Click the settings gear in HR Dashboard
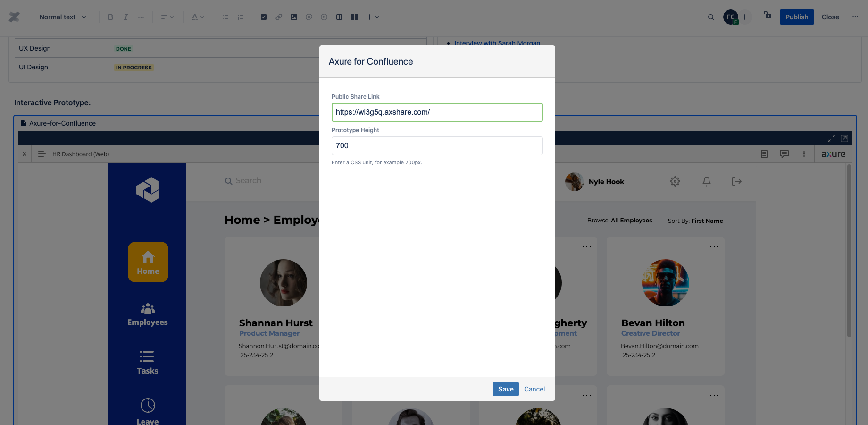The height and width of the screenshot is (425, 868). (675, 181)
